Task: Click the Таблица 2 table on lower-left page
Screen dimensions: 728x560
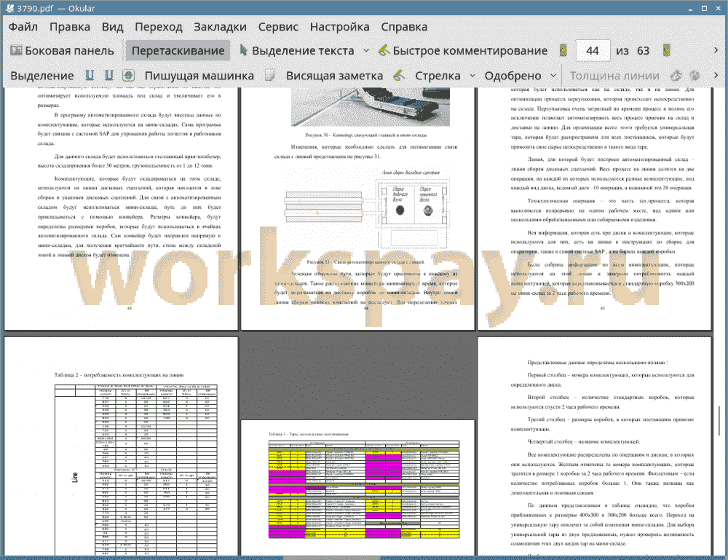Action: click(135, 470)
